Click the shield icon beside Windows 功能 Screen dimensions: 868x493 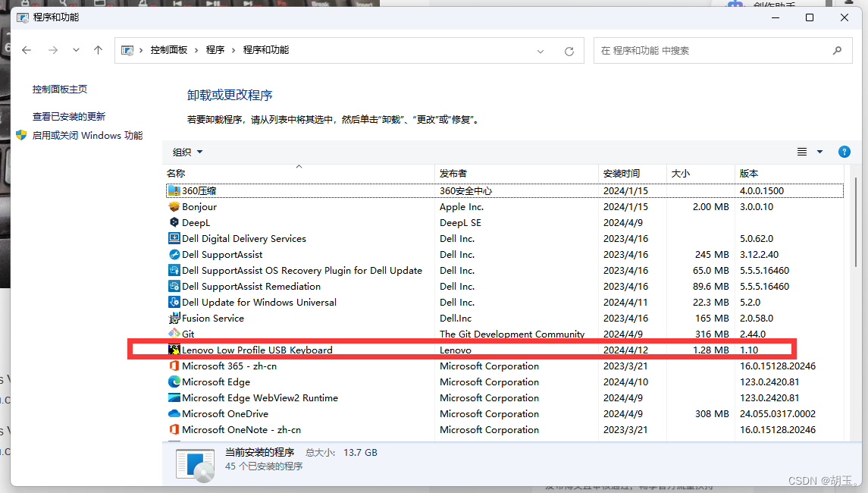(x=21, y=135)
